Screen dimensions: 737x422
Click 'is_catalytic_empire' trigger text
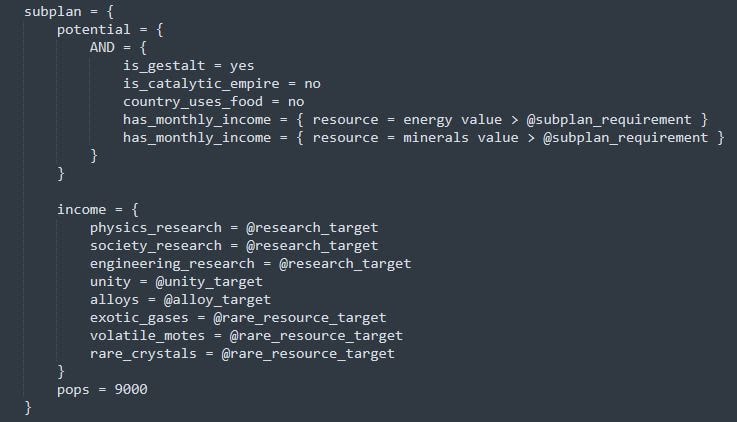click(201, 84)
